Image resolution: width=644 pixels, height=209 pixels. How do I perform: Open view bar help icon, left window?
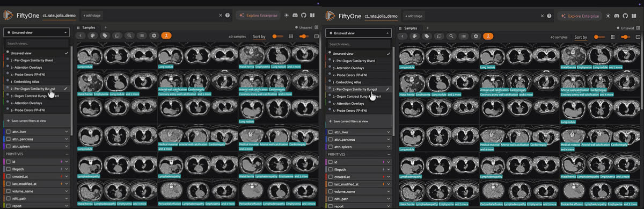[228, 16]
